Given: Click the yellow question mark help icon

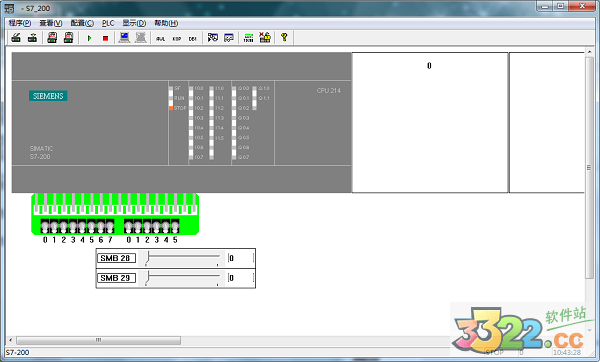Looking at the screenshot, I should point(284,38).
